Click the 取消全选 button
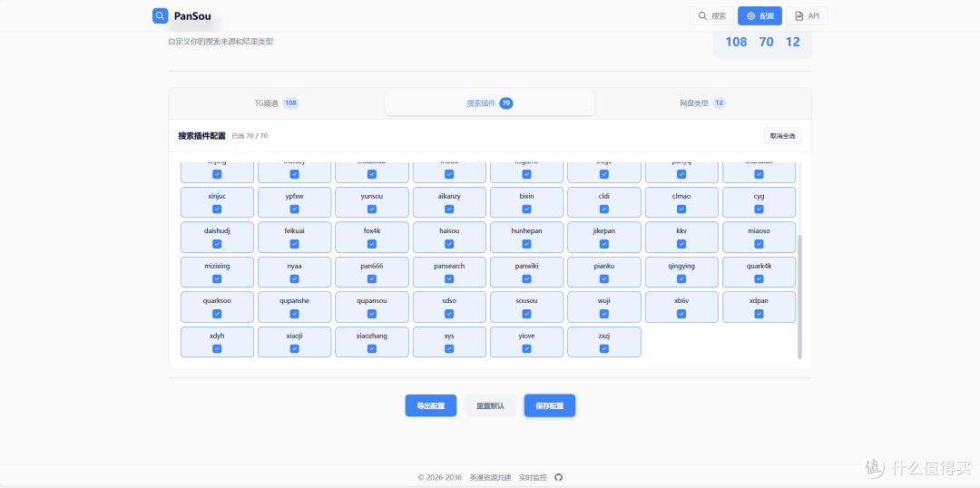Image resolution: width=980 pixels, height=488 pixels. click(x=782, y=135)
